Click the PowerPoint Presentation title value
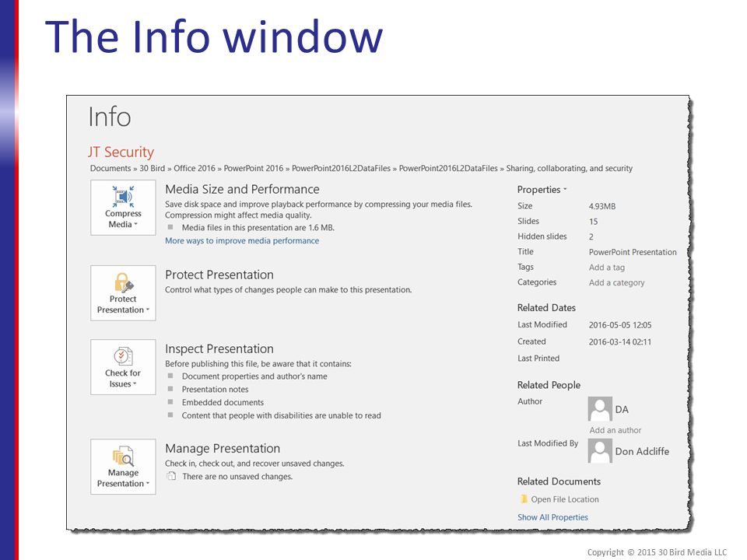Screen dimensions: 747x560 point(633,252)
